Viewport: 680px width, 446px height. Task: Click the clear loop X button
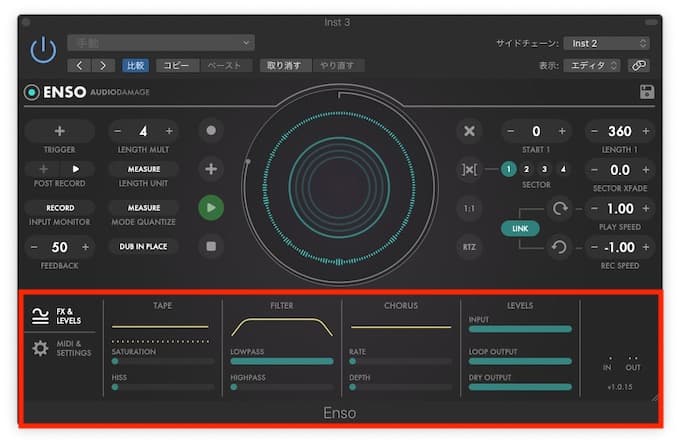pos(469,131)
